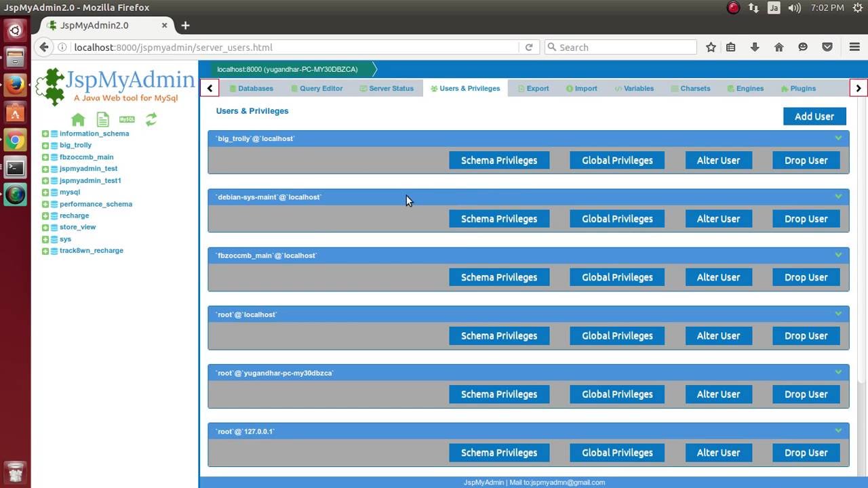Open the Ubuntu Dash search icon
Screen dimensions: 868x488
15,30
